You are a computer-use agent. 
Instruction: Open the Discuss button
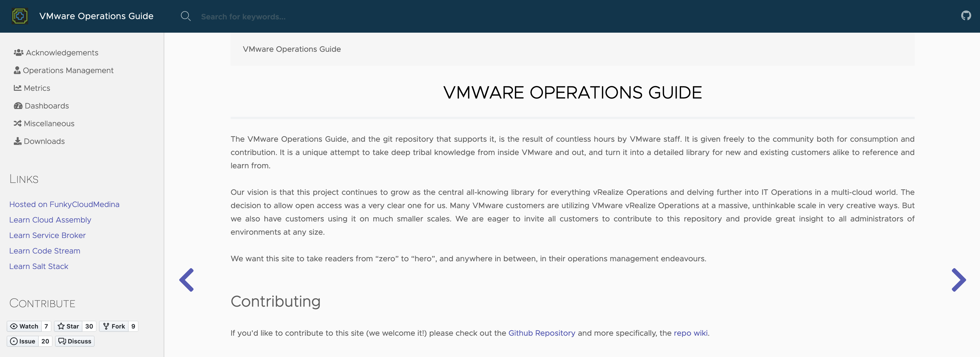coord(75,341)
